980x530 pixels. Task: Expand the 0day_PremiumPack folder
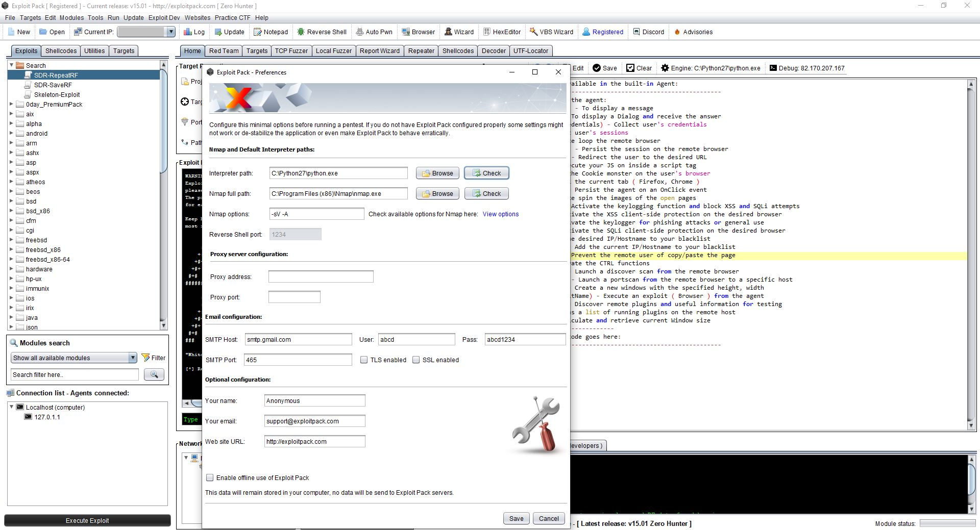11,104
